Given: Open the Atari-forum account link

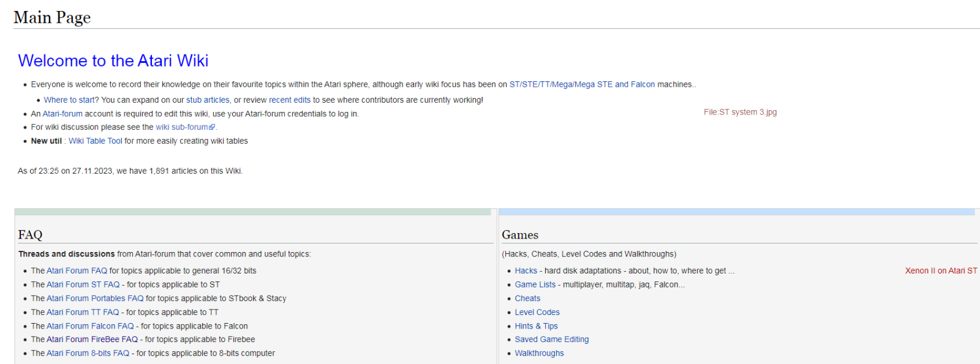Looking at the screenshot, I should [62, 114].
